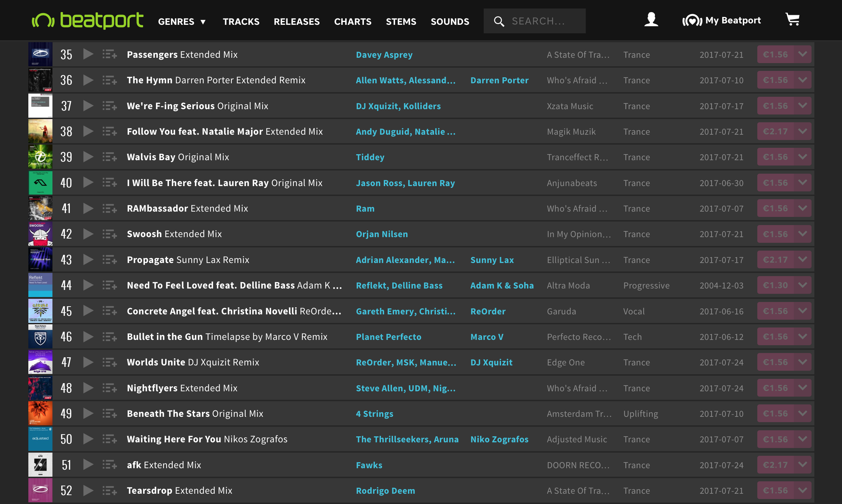Expand price options for Follow You
842x504 pixels.
coord(803,131)
